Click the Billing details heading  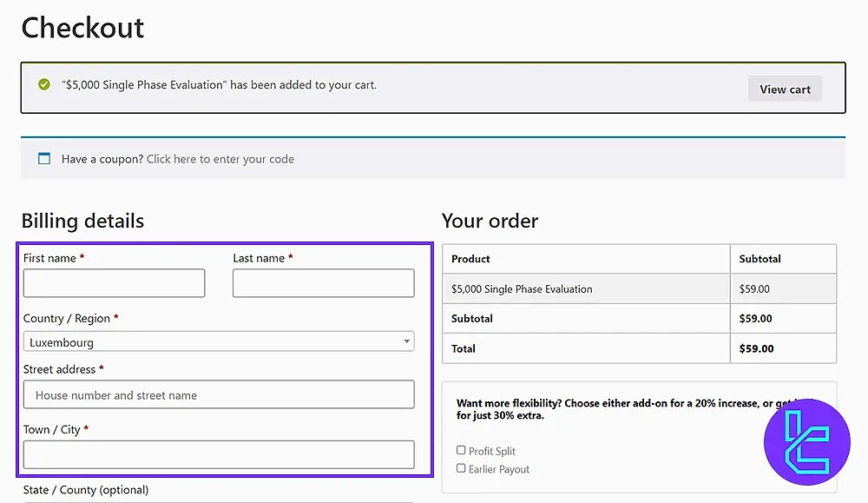(x=82, y=221)
